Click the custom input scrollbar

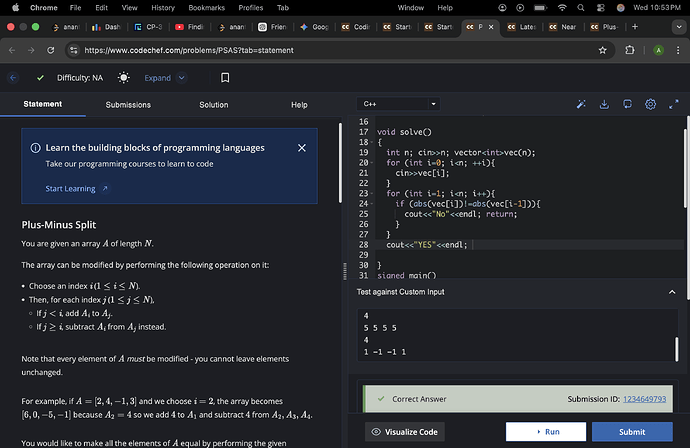click(x=676, y=349)
